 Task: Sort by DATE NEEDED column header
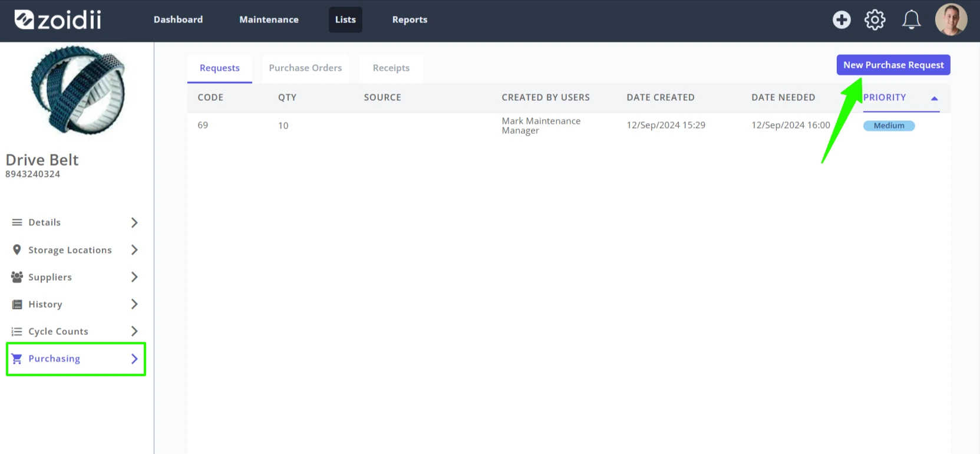[783, 98]
